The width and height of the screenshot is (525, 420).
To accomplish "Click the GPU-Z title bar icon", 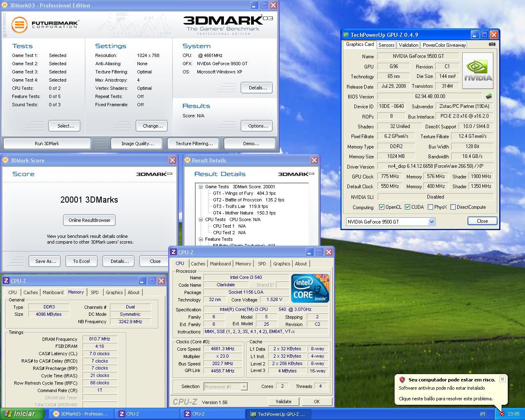I will tap(346, 35).
